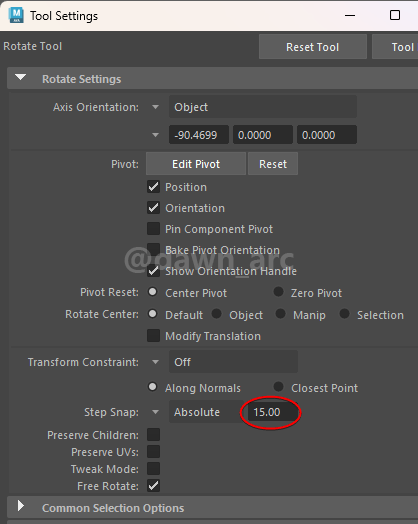Open the Axis Orientation dropdown arrow
This screenshot has width=418, height=524.
click(155, 107)
